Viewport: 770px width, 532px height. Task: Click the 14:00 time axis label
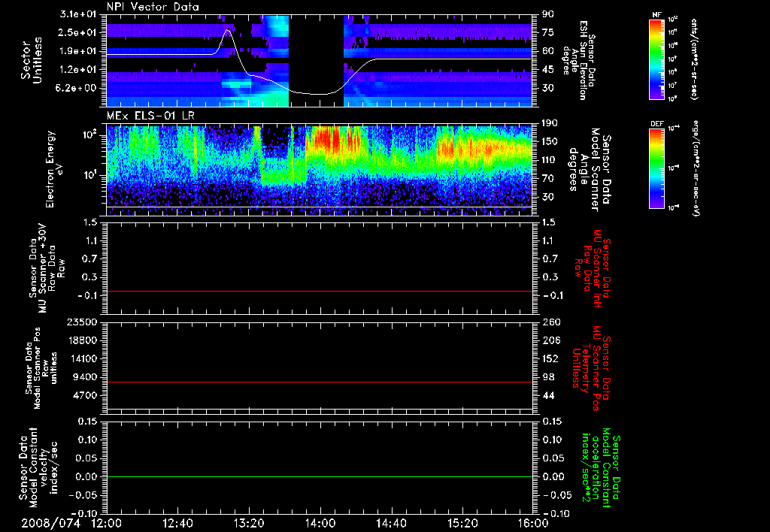(320, 524)
